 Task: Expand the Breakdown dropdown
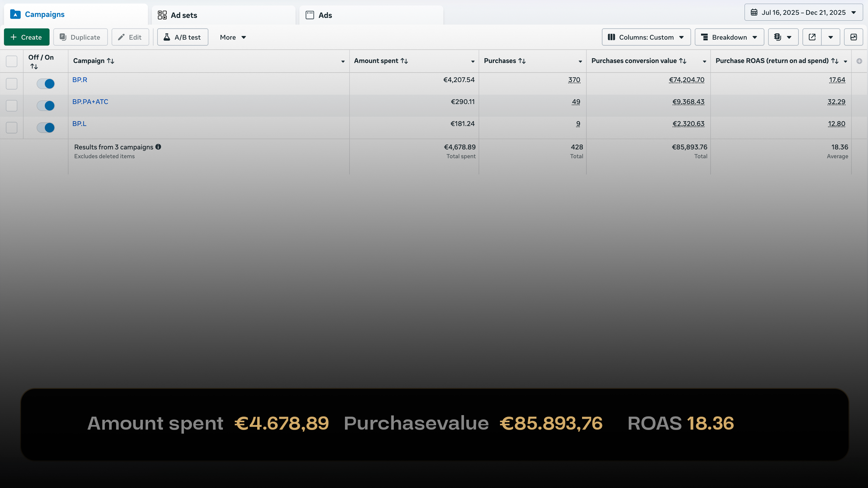[x=729, y=37]
